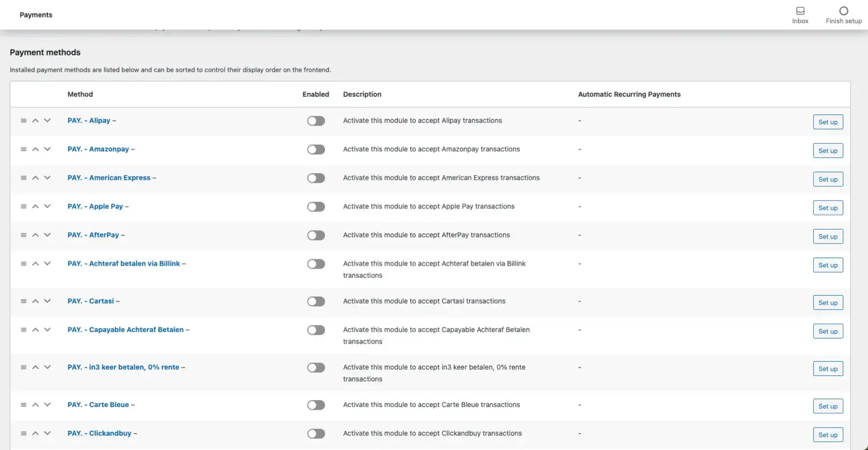Turn on in3 keer betalen toggle

pos(316,367)
